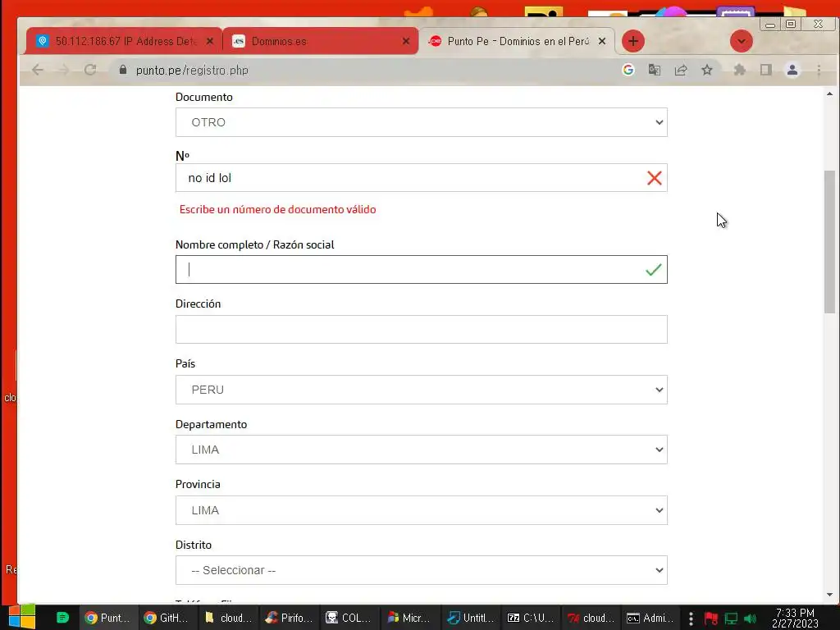The image size is (840, 630).
Task: Select the Punto Pe Dominios tab
Action: (517, 41)
